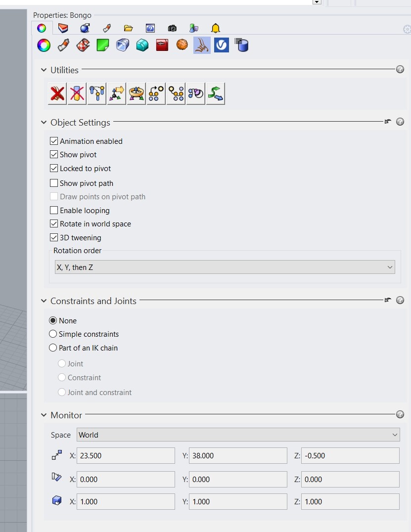Toggle the Animation enabled checkbox

(53, 141)
